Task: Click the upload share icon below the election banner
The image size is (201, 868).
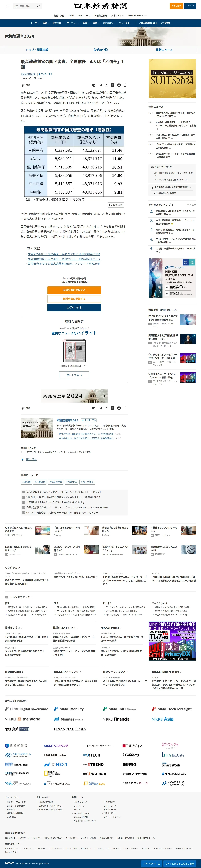Action: [x=125, y=408]
